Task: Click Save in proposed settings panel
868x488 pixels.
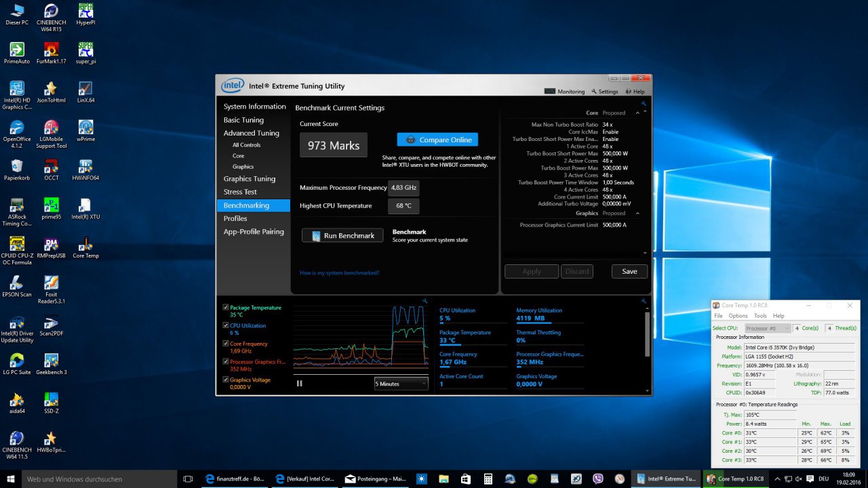Action: [629, 271]
